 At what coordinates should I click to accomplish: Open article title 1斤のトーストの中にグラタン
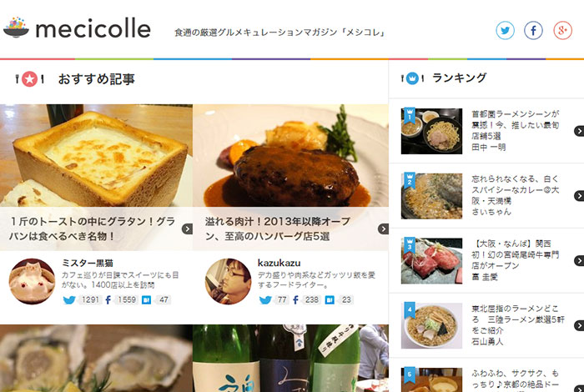point(92,229)
